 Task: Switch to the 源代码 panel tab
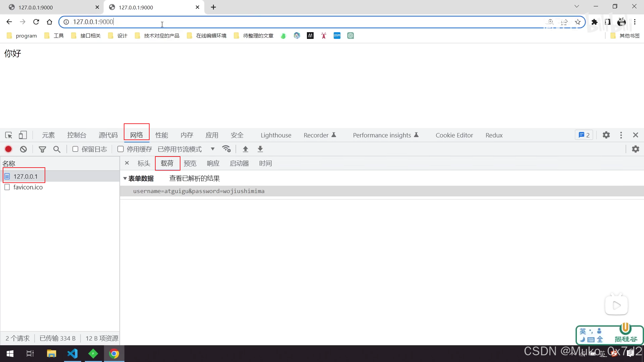pyautogui.click(x=108, y=135)
